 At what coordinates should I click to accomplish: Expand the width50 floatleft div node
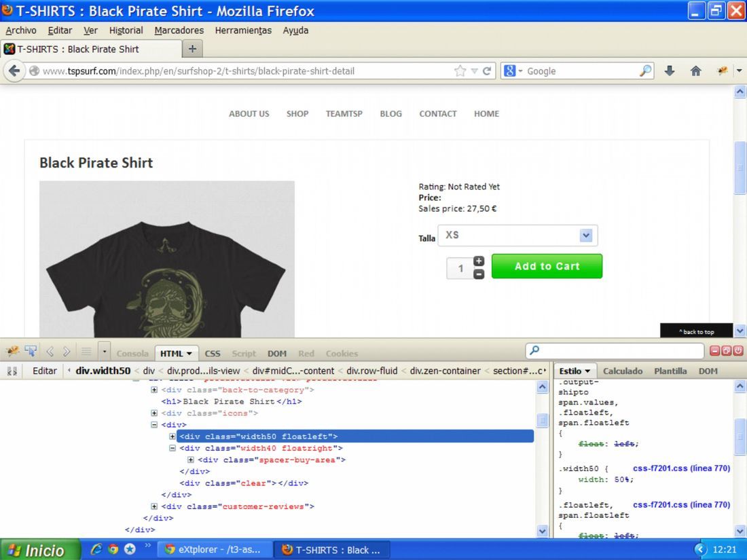point(172,436)
